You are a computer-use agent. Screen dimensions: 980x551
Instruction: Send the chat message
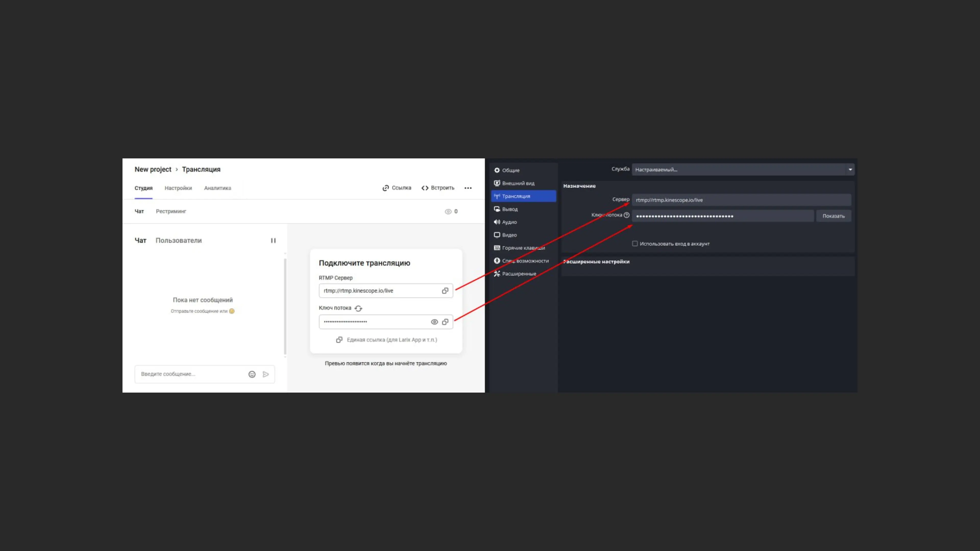(x=265, y=374)
